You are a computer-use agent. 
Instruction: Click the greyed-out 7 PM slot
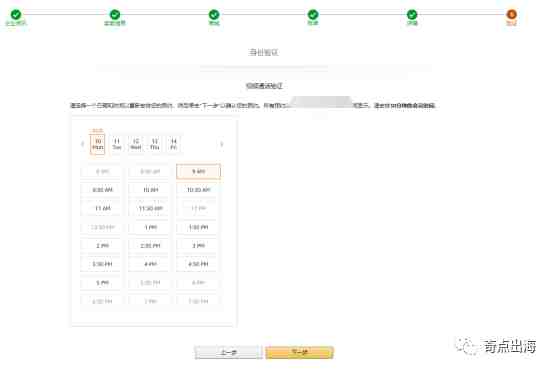(x=151, y=302)
